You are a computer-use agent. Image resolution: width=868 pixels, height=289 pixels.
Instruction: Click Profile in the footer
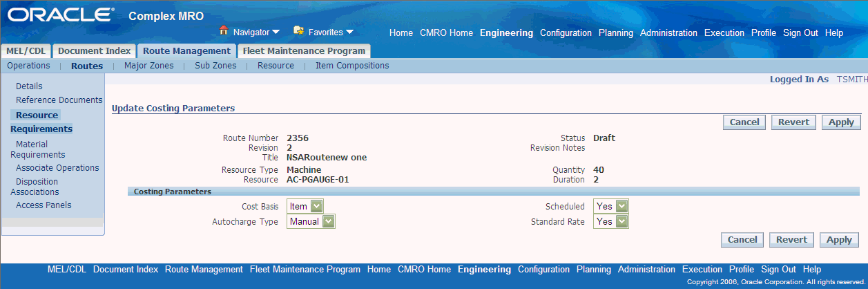click(x=742, y=270)
